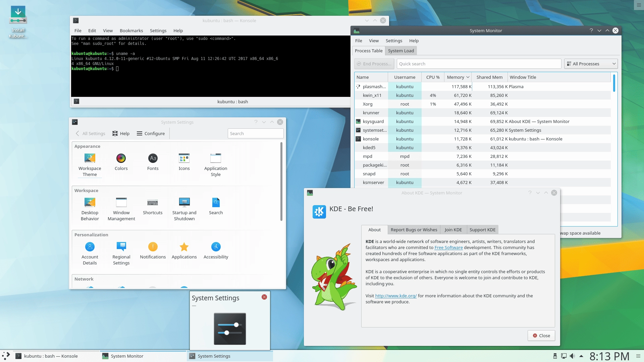Open the Install Kubuntu desktop icon
The width and height of the screenshot is (644, 362).
coord(18,22)
